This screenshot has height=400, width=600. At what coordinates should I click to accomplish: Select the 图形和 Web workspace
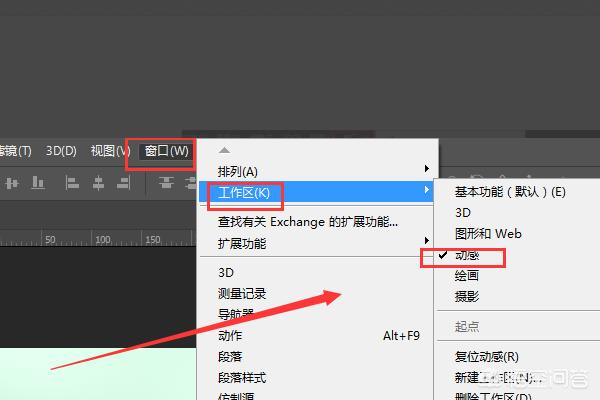tap(488, 233)
